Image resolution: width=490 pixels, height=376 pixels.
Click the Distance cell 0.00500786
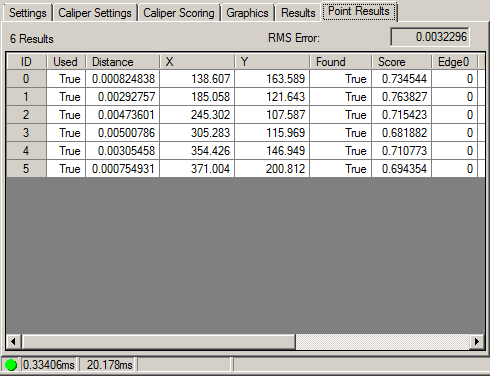coord(123,133)
